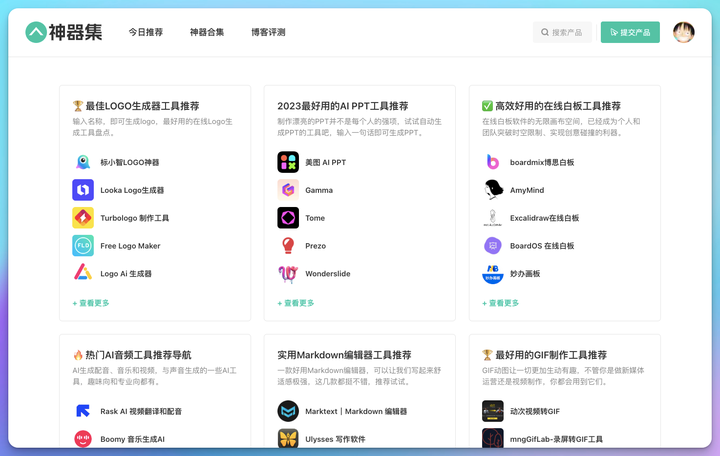This screenshot has height=456, width=720.
Task: Open the Free Logo Maker icon
Action: 83,246
